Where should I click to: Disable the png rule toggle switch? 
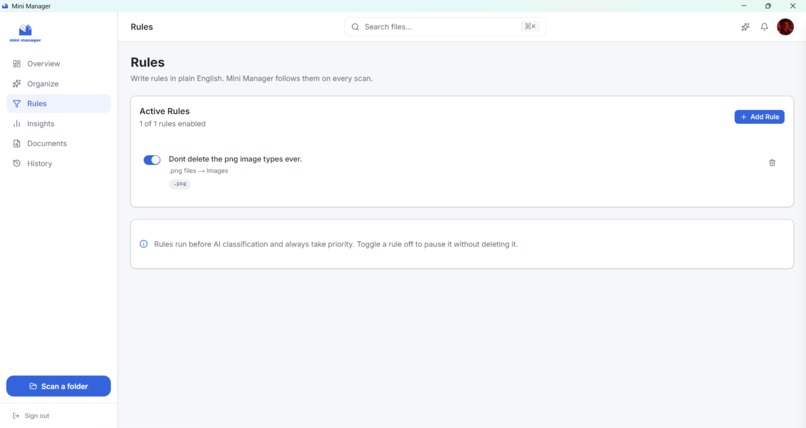point(152,160)
